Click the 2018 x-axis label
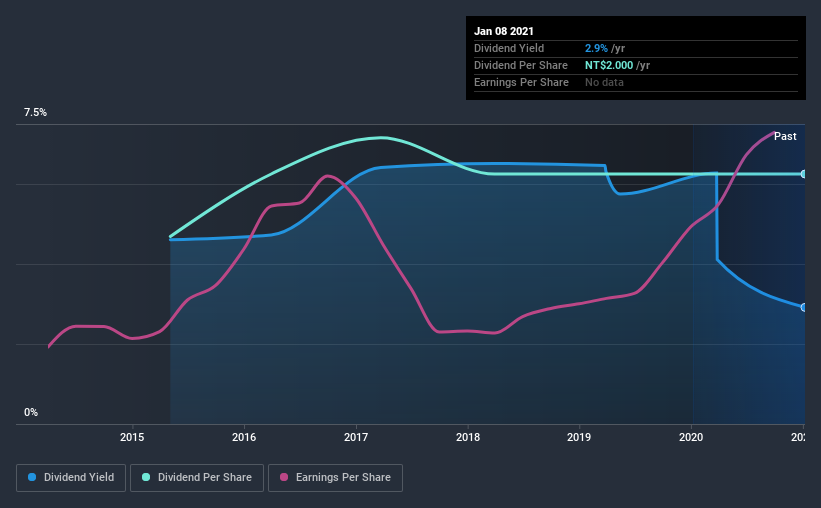 pos(468,437)
